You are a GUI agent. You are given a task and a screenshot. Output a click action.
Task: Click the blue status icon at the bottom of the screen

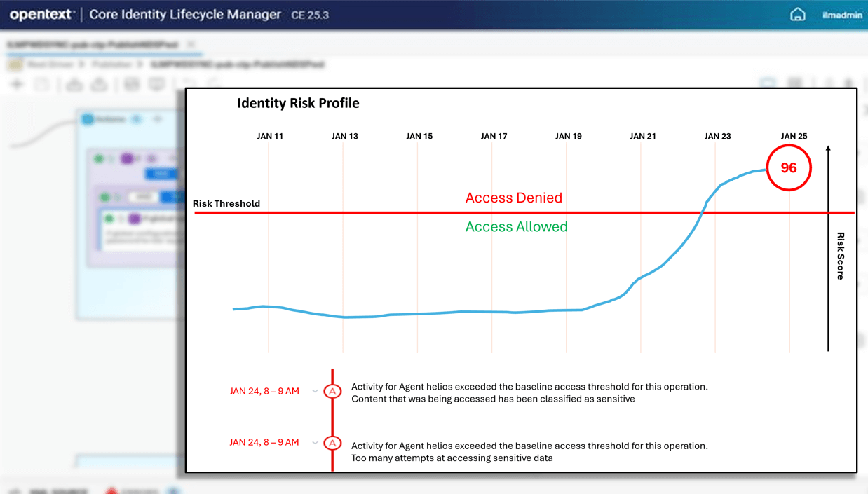click(x=171, y=491)
